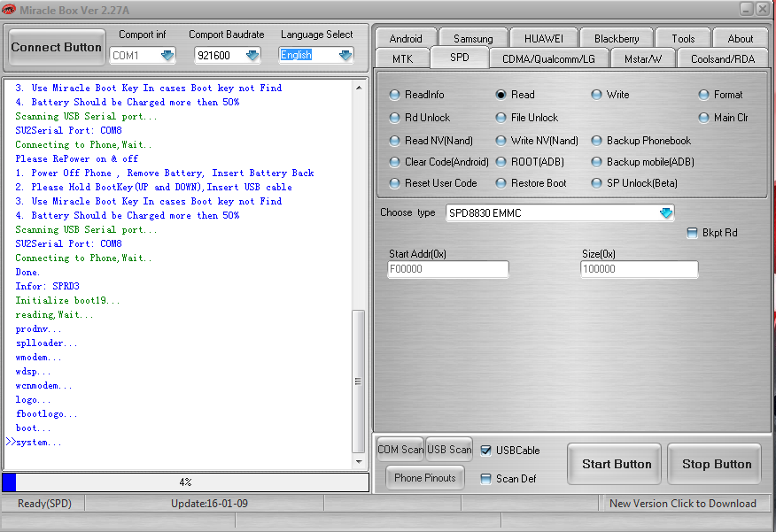Click the 4% progress bar
The height and width of the screenshot is (532, 776).
(x=186, y=482)
